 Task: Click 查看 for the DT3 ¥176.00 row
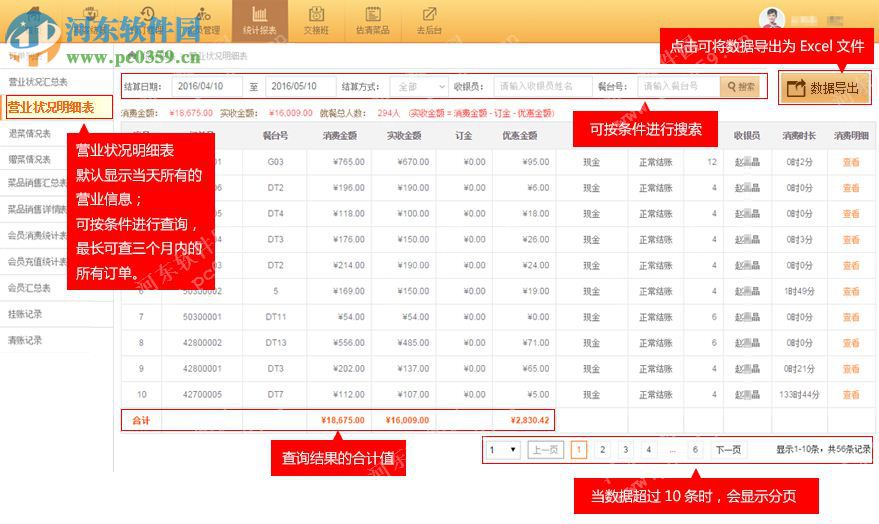pos(851,239)
